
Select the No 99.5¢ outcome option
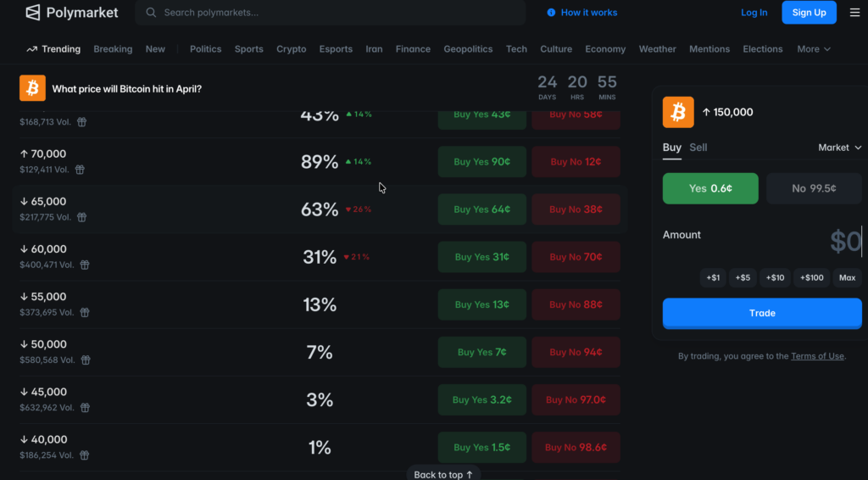click(814, 188)
